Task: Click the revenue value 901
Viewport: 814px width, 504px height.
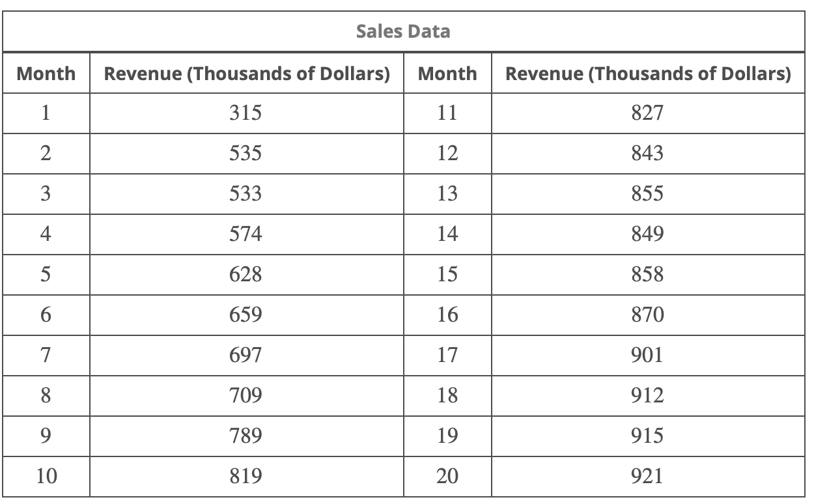Action: coord(647,356)
